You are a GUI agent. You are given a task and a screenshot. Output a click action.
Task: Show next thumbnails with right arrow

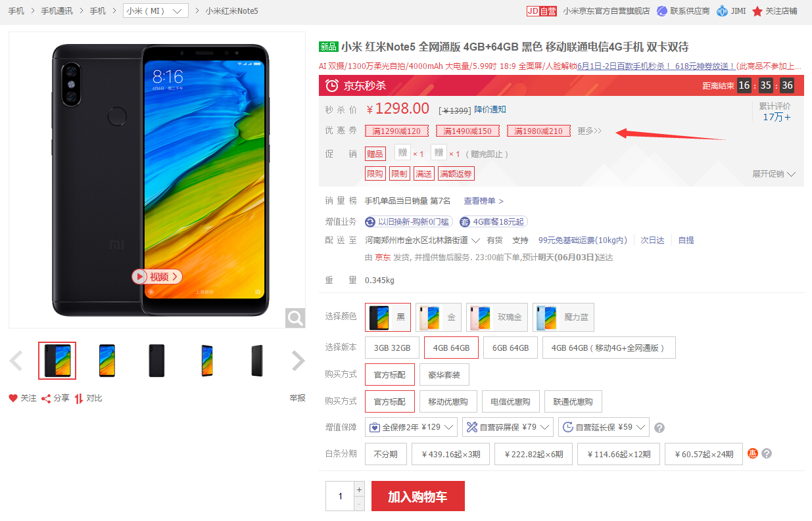[x=299, y=361]
